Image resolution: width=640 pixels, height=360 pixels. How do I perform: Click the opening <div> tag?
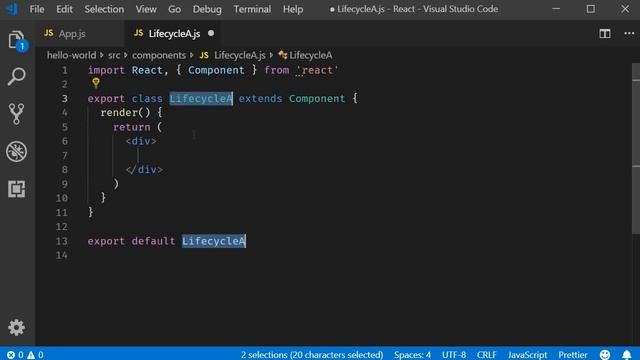pos(141,141)
